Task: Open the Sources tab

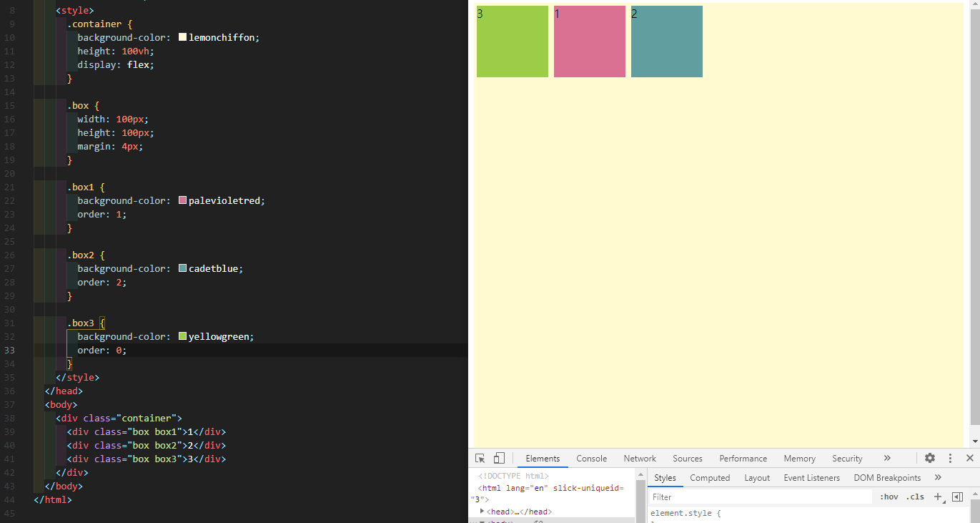Action: [x=688, y=459]
